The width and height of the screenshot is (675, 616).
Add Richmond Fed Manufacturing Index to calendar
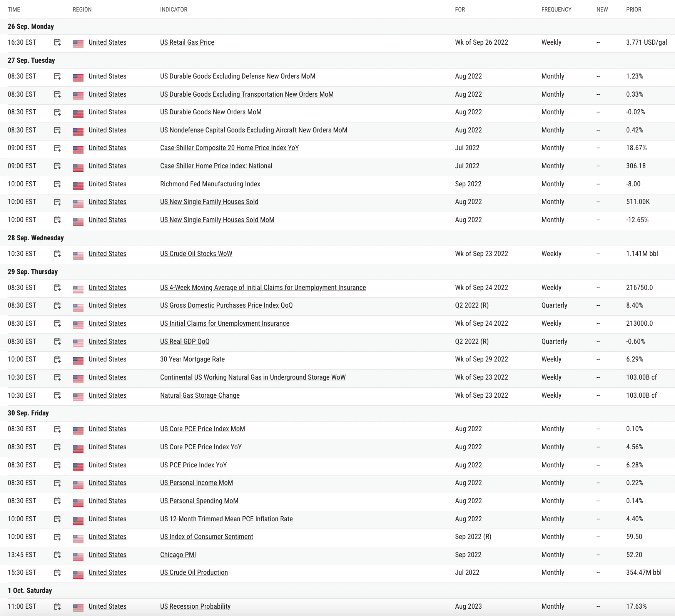click(x=57, y=184)
